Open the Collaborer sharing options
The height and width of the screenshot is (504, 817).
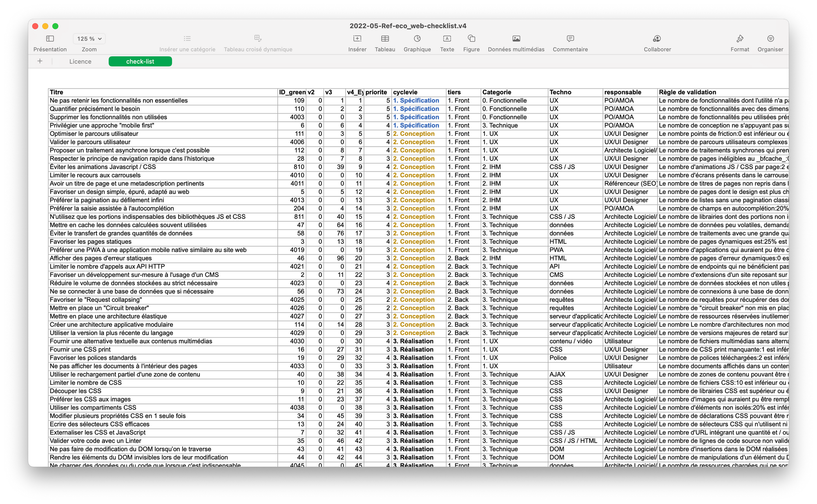tap(657, 39)
